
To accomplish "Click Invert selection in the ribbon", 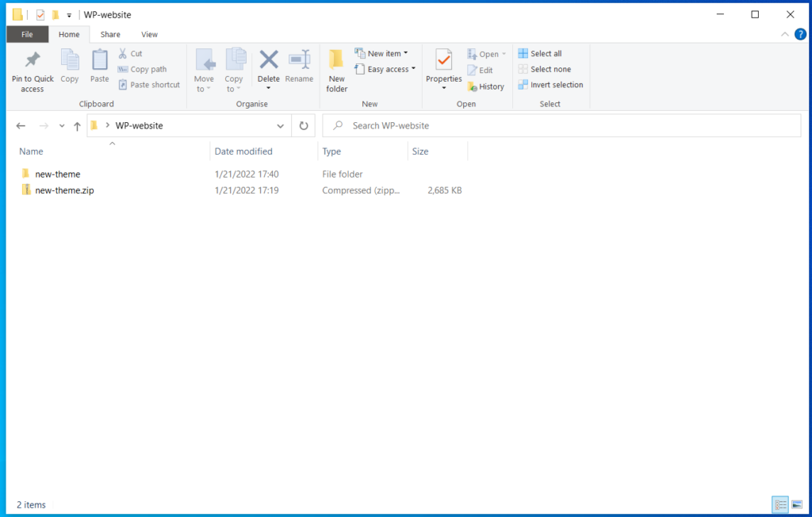I will pyautogui.click(x=551, y=85).
